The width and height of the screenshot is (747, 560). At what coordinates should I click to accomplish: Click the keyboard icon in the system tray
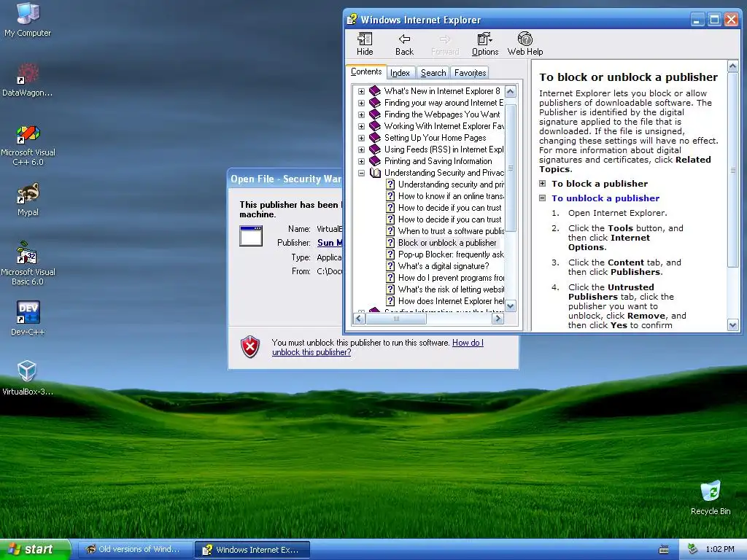pos(664,550)
